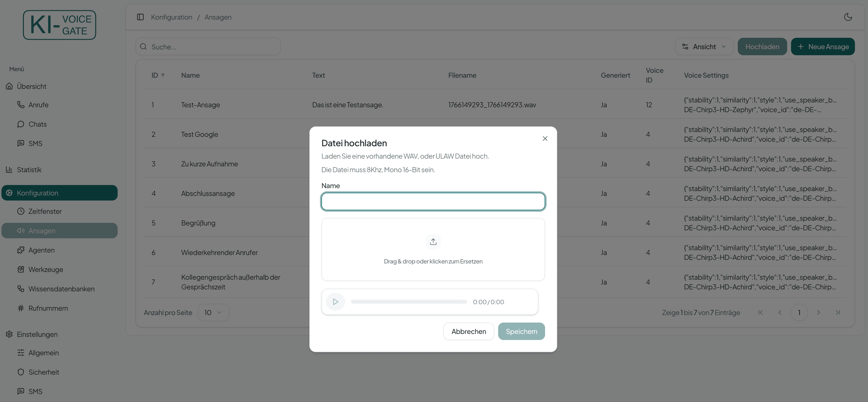Image resolution: width=868 pixels, height=402 pixels.
Task: Click Abbrechen button
Action: click(x=468, y=331)
